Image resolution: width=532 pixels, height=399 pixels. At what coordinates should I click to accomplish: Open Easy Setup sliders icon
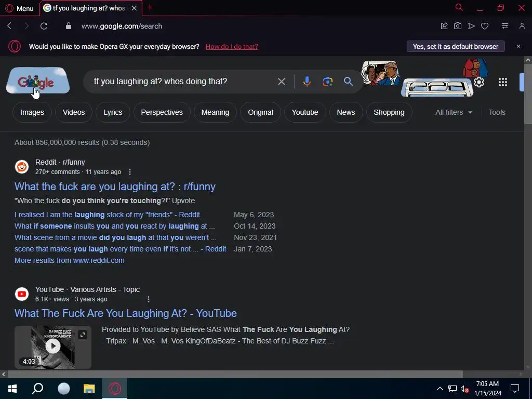point(505,26)
